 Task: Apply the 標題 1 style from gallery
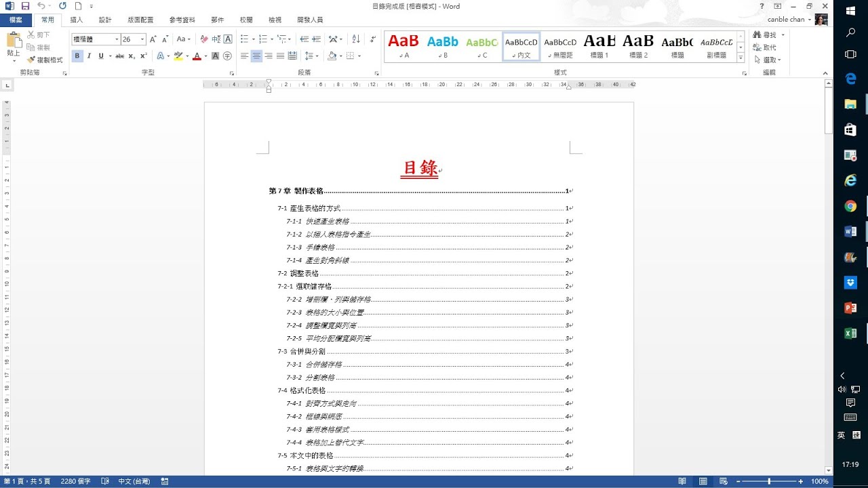599,47
